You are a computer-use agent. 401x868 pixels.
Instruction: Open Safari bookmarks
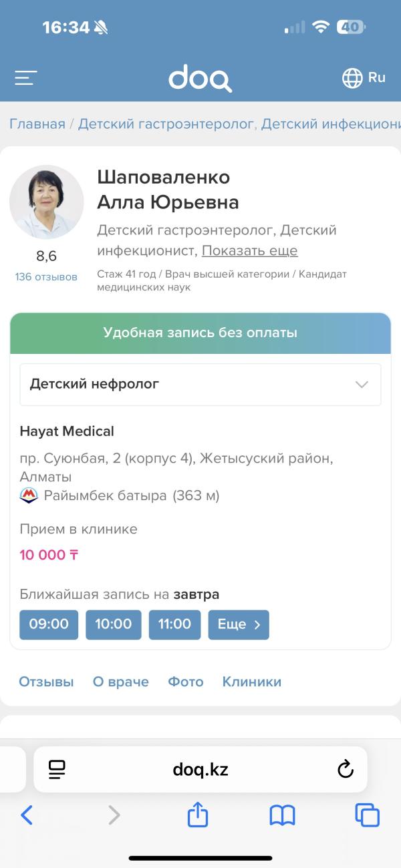pos(282,815)
